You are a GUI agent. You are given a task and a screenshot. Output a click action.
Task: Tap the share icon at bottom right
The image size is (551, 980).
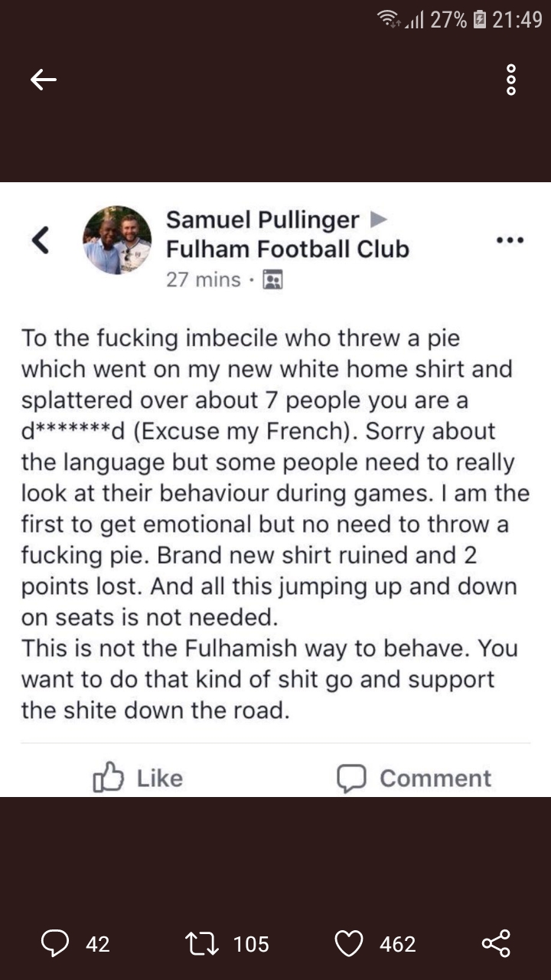(x=497, y=943)
